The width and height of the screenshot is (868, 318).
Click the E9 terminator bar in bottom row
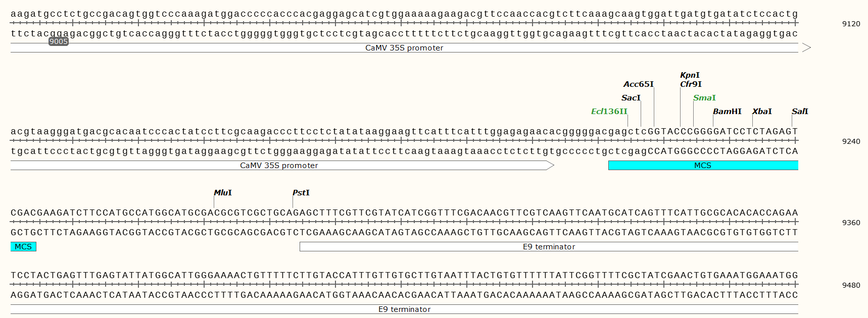(x=404, y=309)
